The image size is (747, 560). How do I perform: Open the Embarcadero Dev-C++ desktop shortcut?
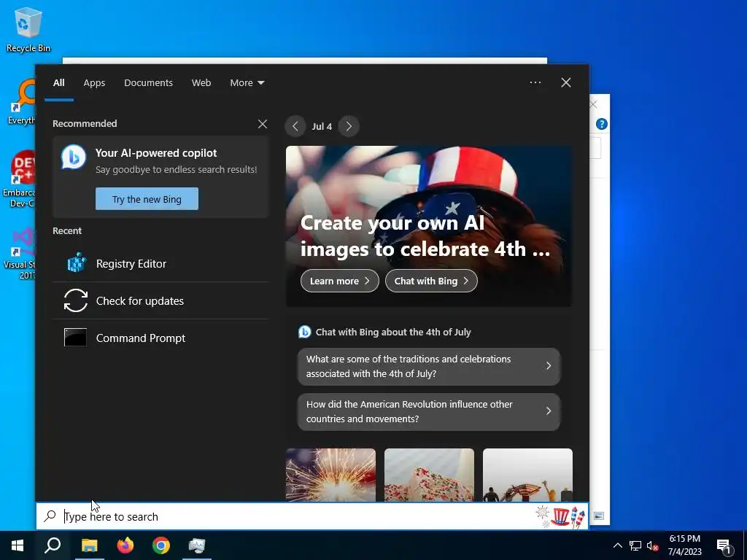[x=19, y=179]
